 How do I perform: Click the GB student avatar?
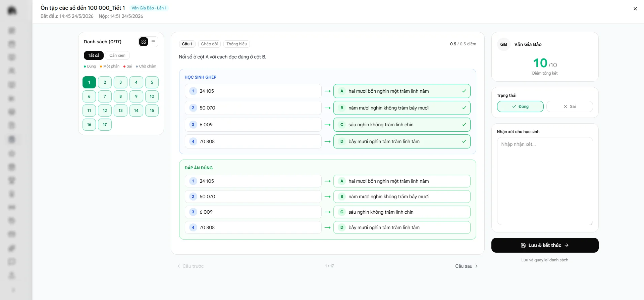click(503, 44)
